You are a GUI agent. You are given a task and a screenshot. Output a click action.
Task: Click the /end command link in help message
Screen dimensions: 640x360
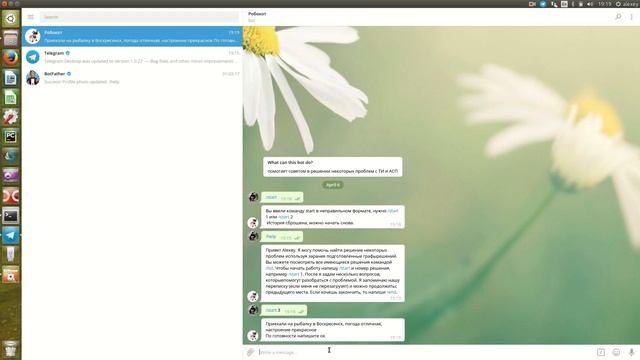pyautogui.click(x=391, y=292)
